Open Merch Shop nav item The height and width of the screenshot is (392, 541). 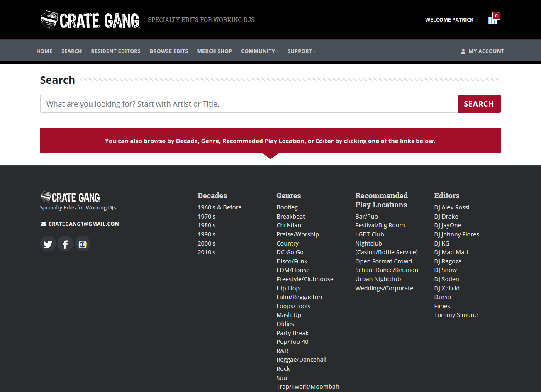pos(214,51)
